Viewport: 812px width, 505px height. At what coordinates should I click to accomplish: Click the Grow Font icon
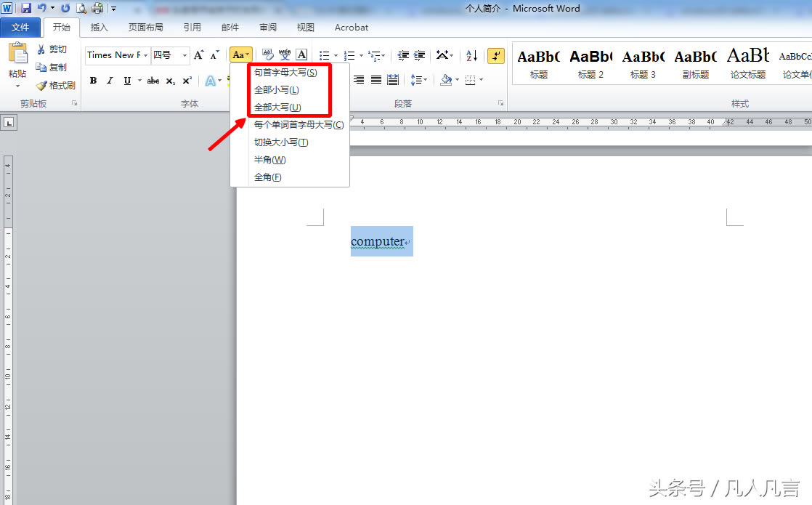click(198, 55)
